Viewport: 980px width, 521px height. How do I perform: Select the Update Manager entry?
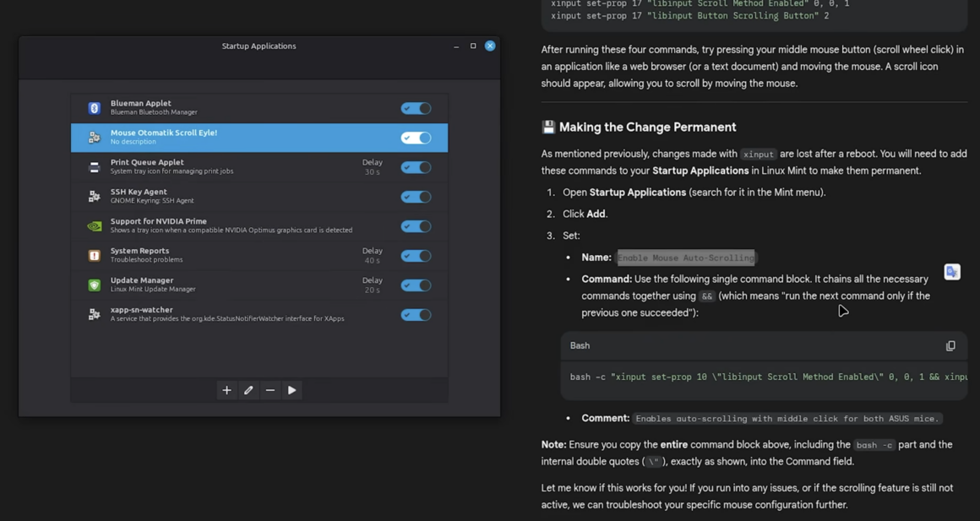pyautogui.click(x=259, y=285)
